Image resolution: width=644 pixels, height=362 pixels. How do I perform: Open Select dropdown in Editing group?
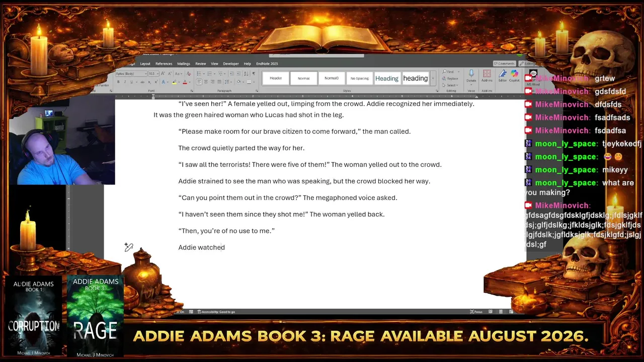tap(450, 85)
